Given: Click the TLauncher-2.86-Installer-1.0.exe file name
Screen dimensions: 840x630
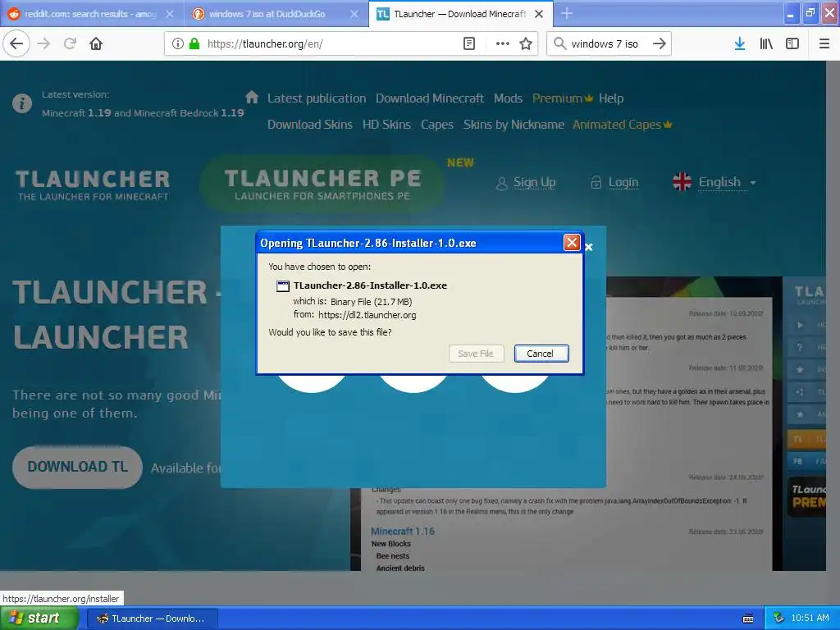Looking at the screenshot, I should point(370,285).
